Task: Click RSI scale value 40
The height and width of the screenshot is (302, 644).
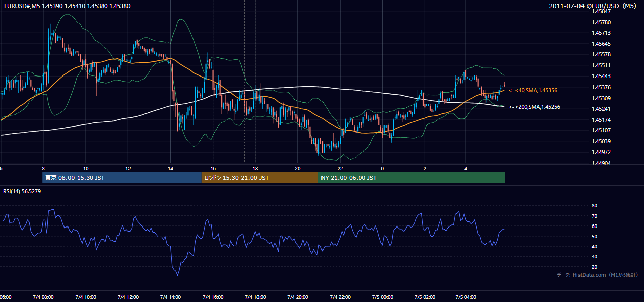Action: 594,246
